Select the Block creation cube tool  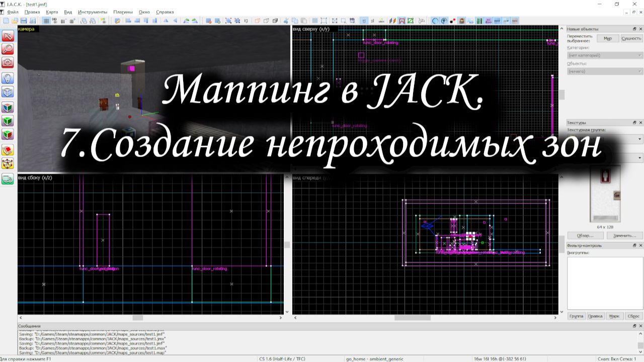pyautogui.click(x=8, y=92)
